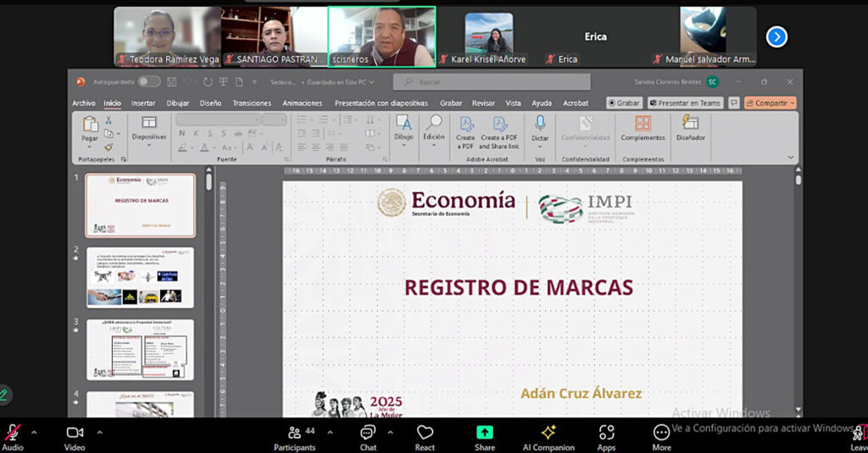Click Cut scissors icon in Portapapeles group
Image resolution: width=868 pixels, height=453 pixels.
(x=108, y=120)
